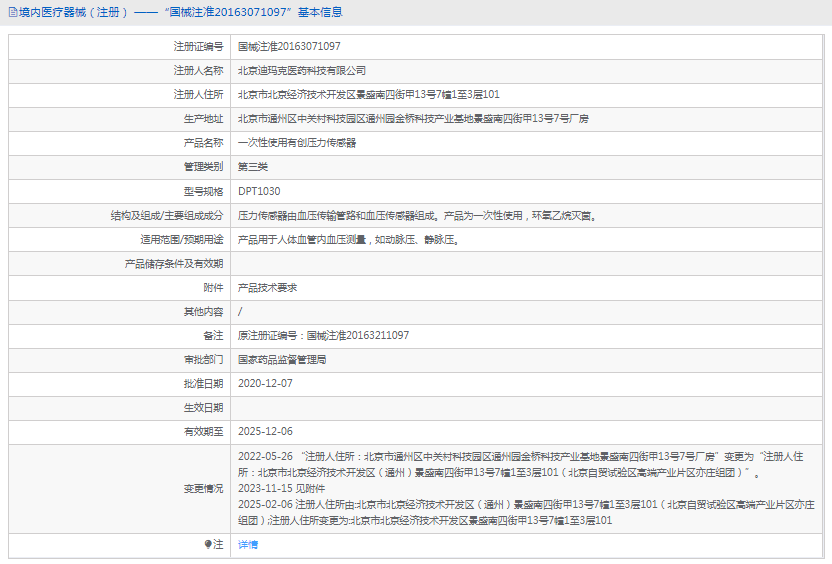832x564 pixels.
Task: Select registration number 国械注准20163071097 value
Action: pos(289,47)
